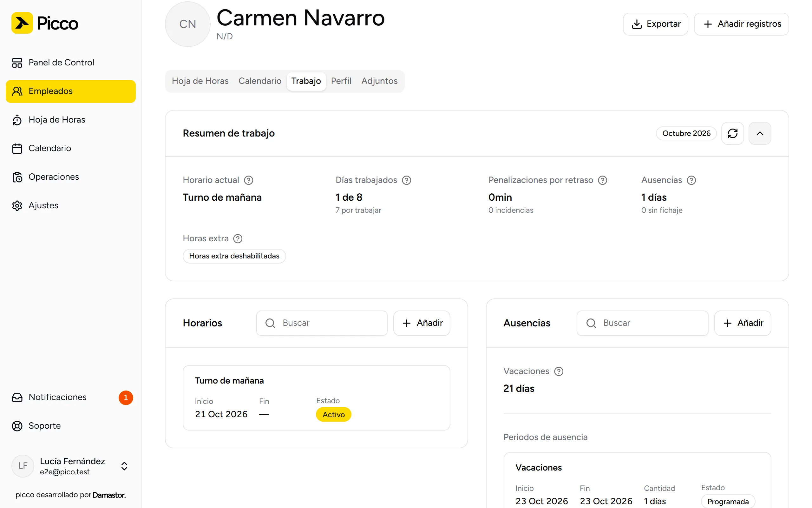Click the Picco logo icon
Viewport: 812px width, 508px height.
(22, 23)
